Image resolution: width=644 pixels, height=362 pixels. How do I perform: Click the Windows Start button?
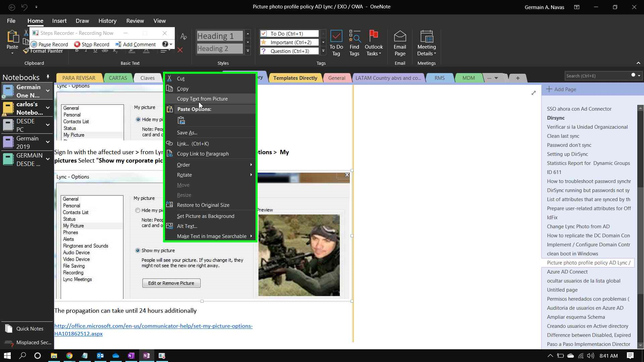click(x=7, y=356)
